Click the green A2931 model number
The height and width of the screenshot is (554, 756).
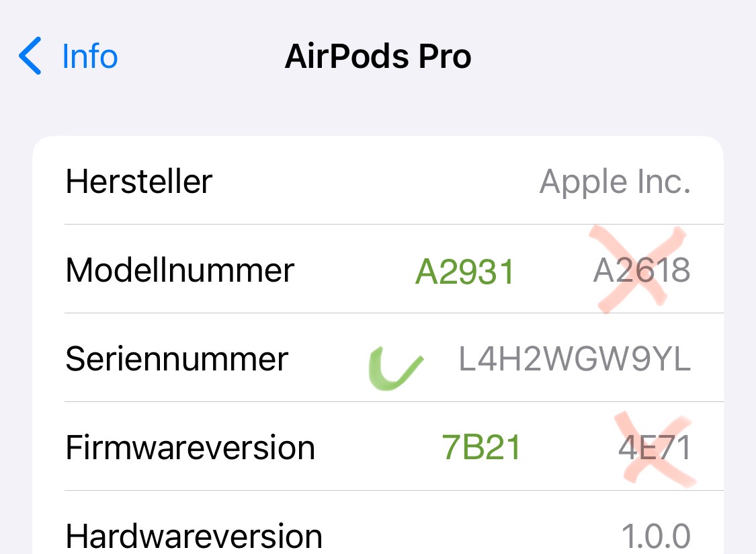pos(464,272)
